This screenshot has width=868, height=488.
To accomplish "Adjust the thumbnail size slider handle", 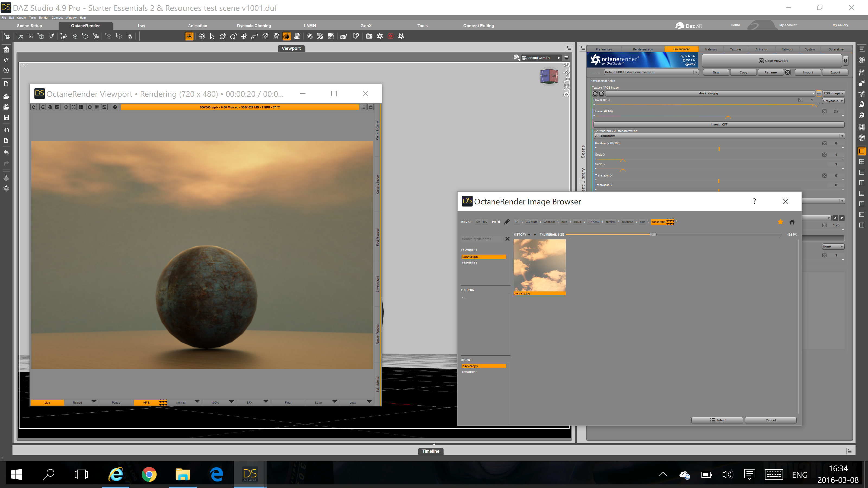I will (653, 235).
